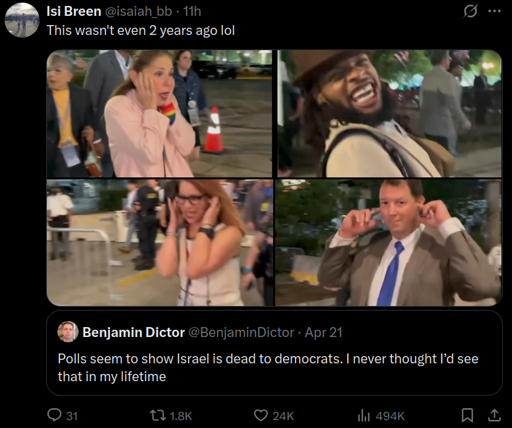This screenshot has height=428, width=512.
Task: Open photo of woman in pink sweater
Action: [159, 113]
